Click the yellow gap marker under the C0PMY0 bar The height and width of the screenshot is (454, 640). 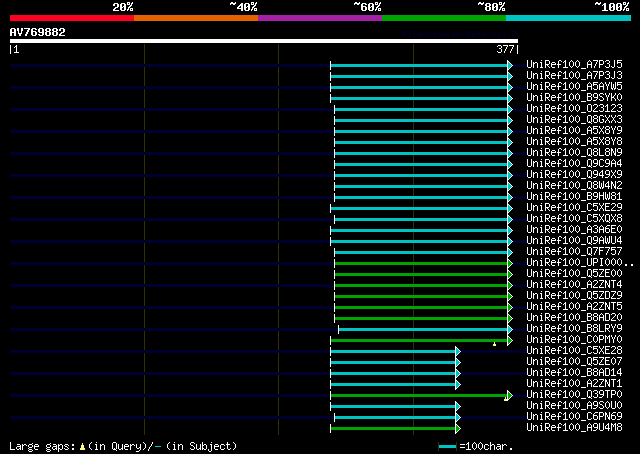pos(494,345)
